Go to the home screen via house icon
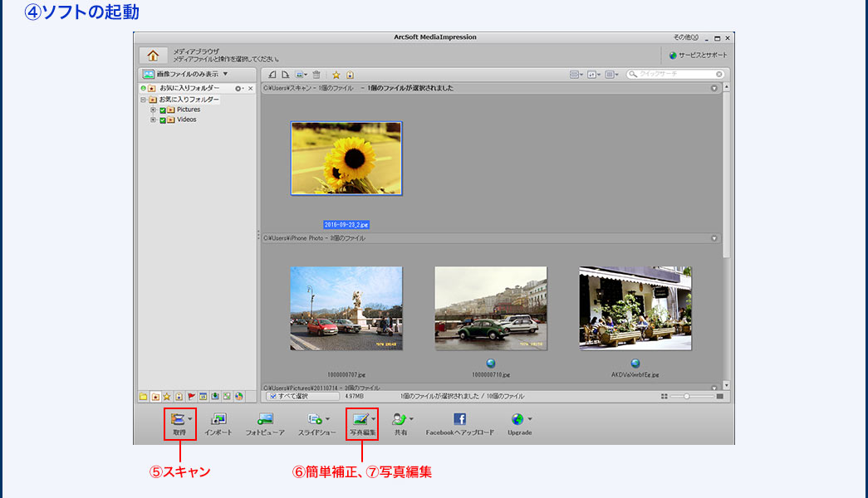Screen dimensions: 868x498 pyautogui.click(x=153, y=56)
